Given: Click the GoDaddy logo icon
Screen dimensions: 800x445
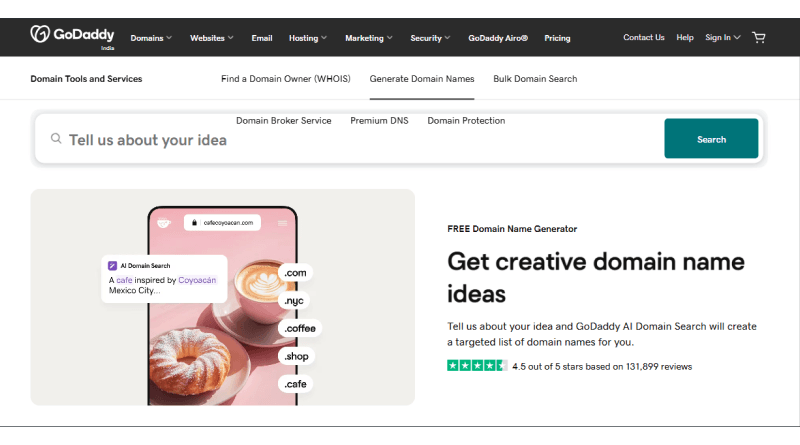Looking at the screenshot, I should point(40,35).
